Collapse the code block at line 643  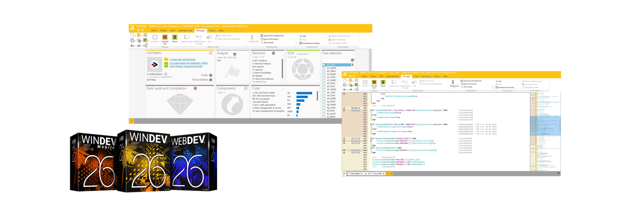[x=371, y=138]
